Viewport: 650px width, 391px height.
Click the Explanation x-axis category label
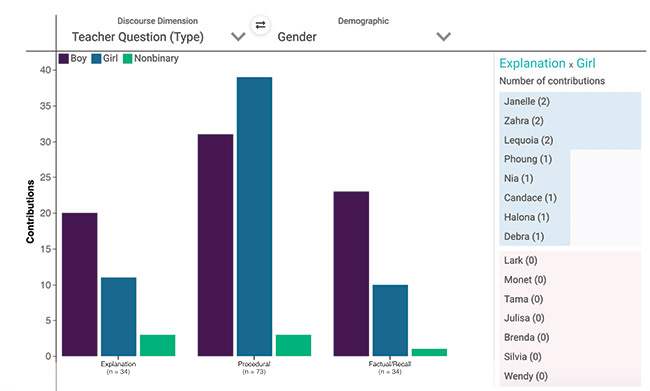pyautogui.click(x=118, y=364)
